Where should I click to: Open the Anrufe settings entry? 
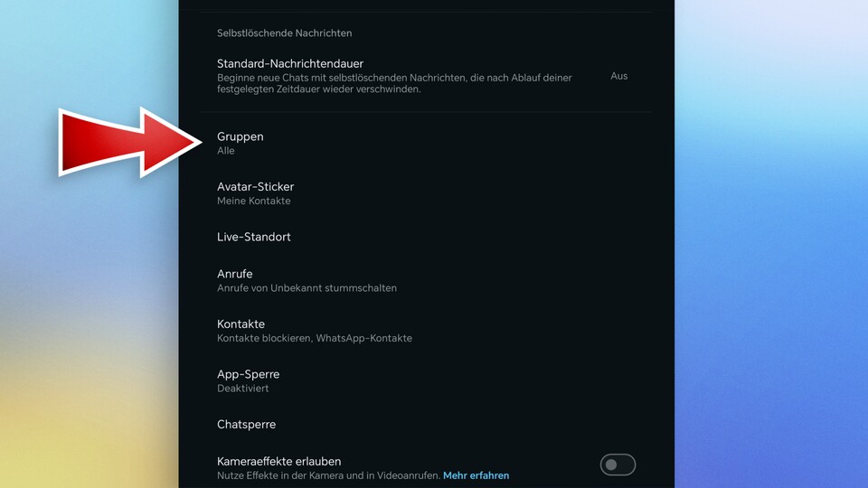(x=235, y=274)
